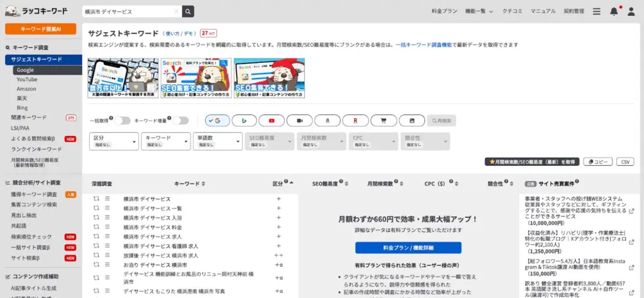Sort by the 月間検索数 column header

(x=386, y=184)
